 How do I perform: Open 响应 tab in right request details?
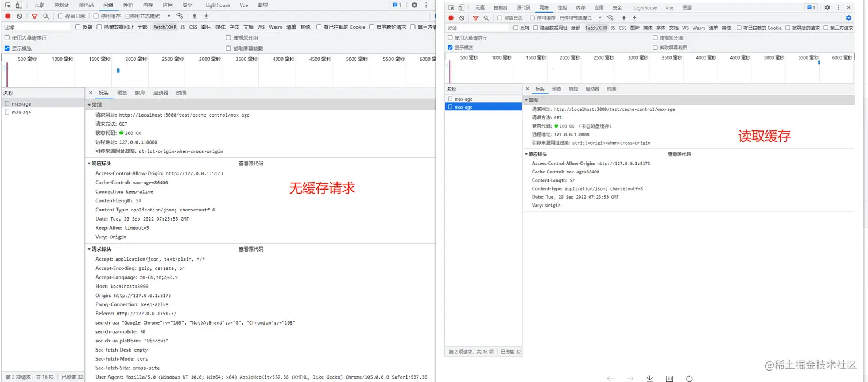[x=573, y=89]
